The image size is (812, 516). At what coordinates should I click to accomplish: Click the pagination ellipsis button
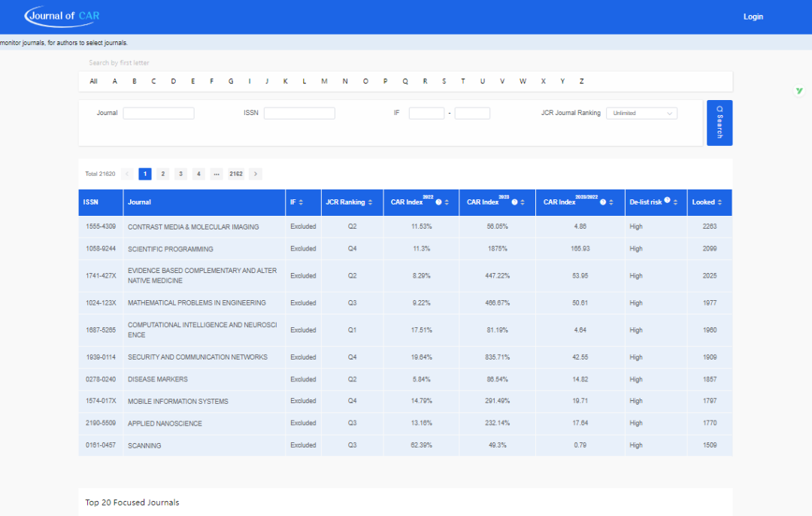217,174
